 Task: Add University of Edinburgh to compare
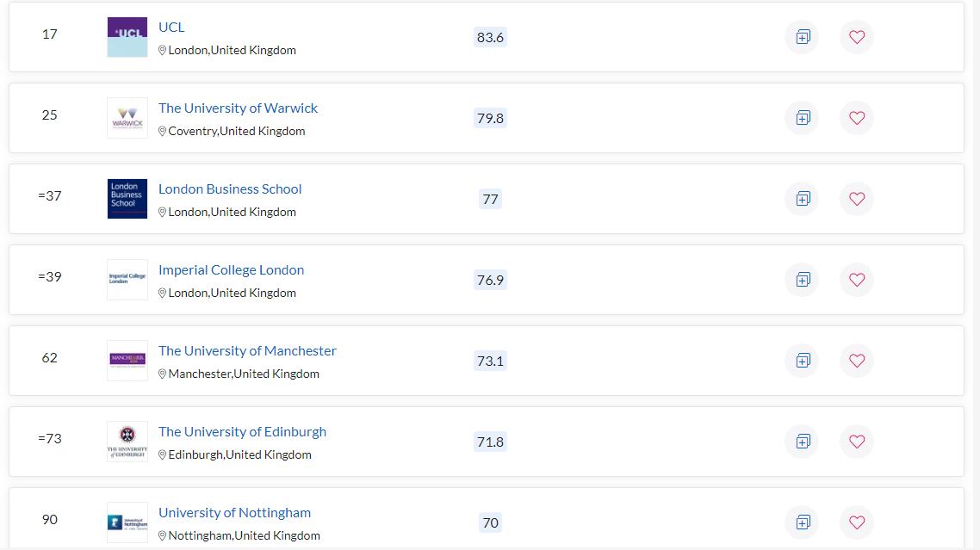802,442
